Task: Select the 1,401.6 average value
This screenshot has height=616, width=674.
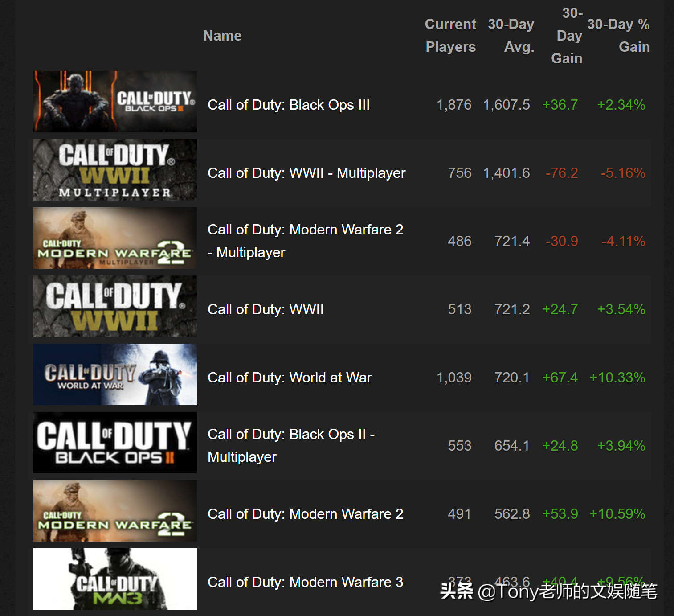Action: coord(507,173)
